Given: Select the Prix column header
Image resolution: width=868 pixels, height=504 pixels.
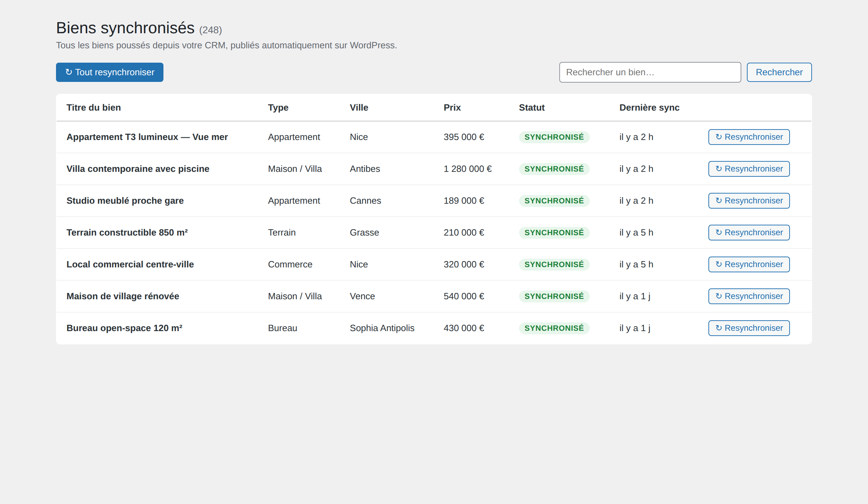Looking at the screenshot, I should click(452, 107).
